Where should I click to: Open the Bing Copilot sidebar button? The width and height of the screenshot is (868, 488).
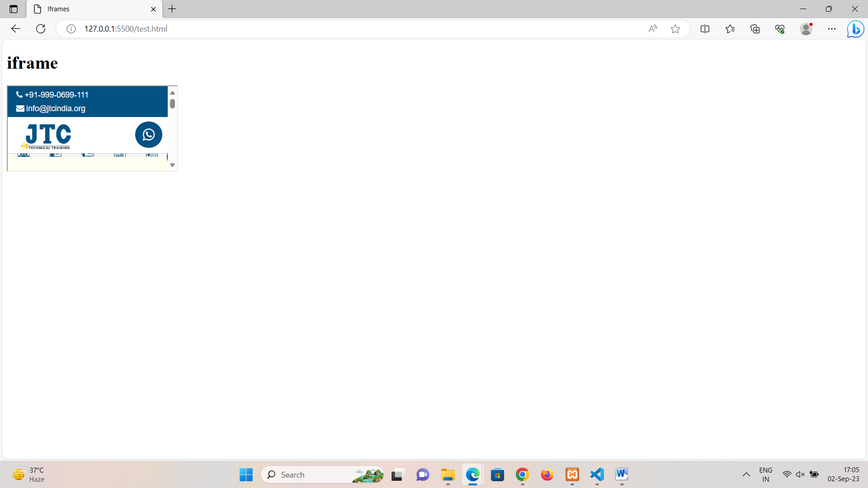coord(855,29)
